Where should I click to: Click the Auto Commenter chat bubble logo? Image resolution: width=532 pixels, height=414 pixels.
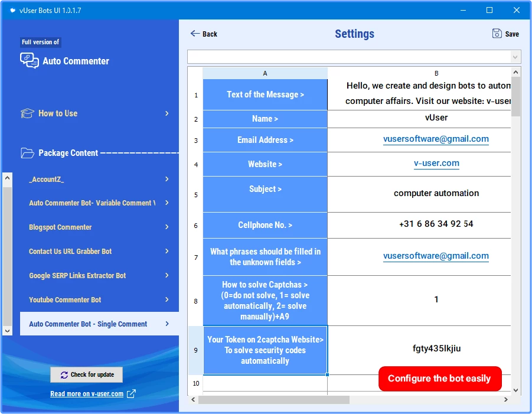29,61
